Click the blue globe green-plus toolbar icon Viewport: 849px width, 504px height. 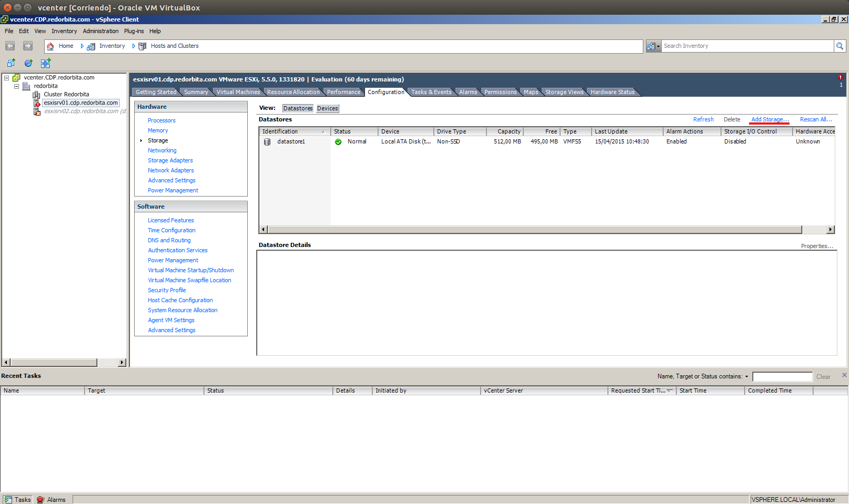28,63
